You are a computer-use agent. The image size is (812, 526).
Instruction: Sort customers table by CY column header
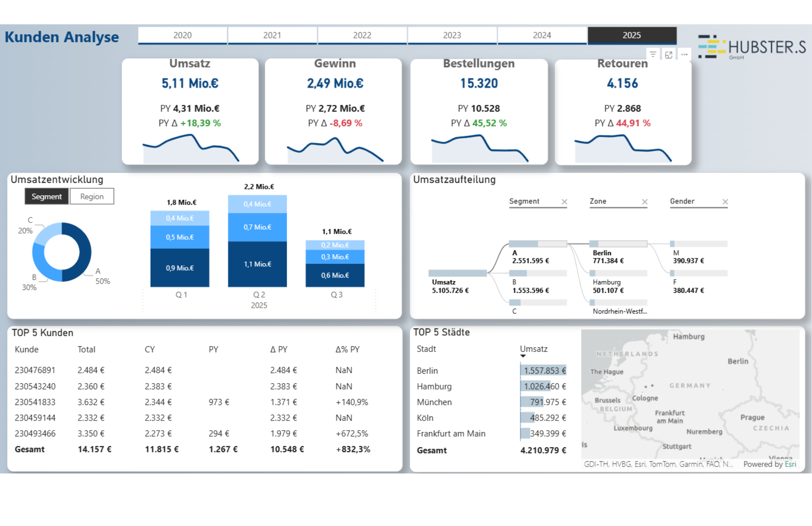[149, 350]
